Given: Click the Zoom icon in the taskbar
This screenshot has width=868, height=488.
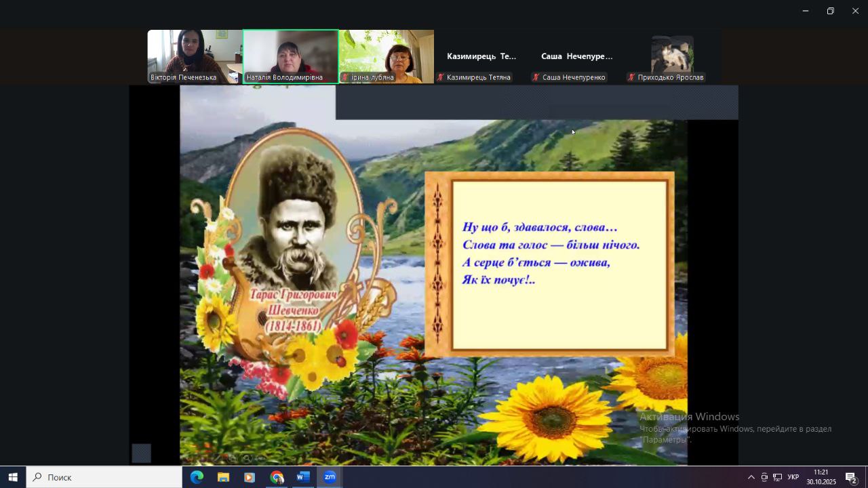Looking at the screenshot, I should (330, 477).
